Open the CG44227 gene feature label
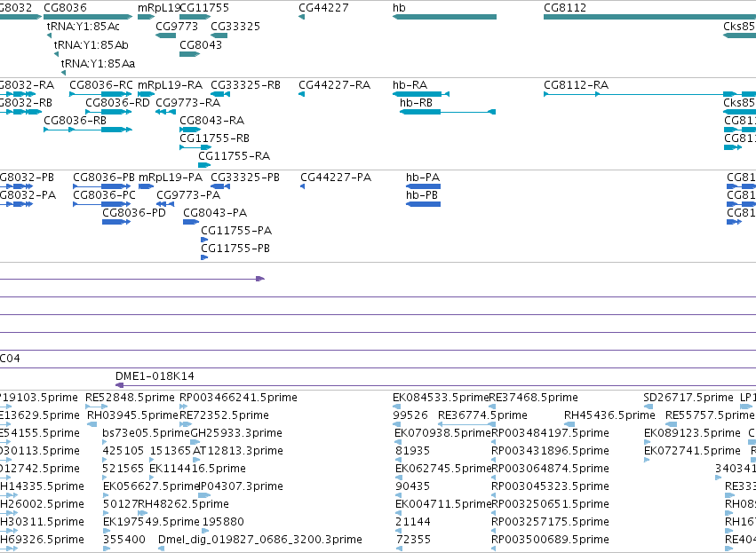The height and width of the screenshot is (553, 756). click(x=323, y=8)
